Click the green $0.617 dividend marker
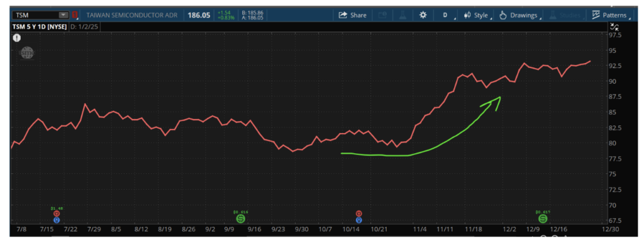Image resolution: width=644 pixels, height=242 pixels. click(x=543, y=218)
